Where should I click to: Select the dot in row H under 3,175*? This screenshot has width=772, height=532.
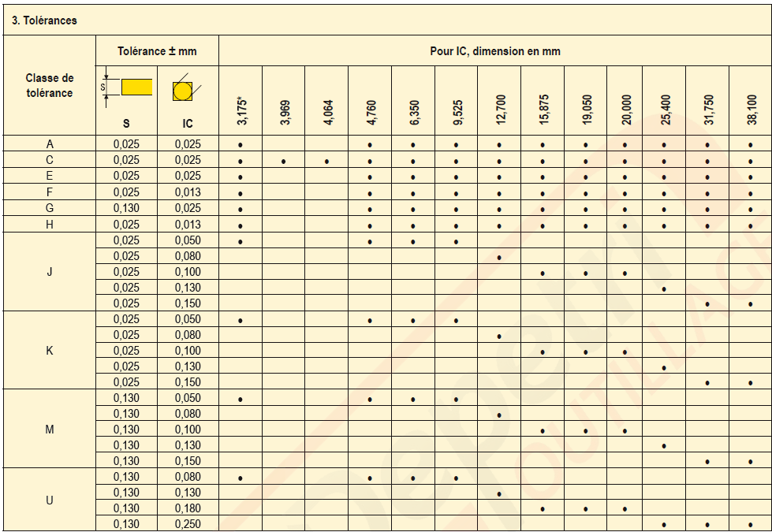point(241,226)
